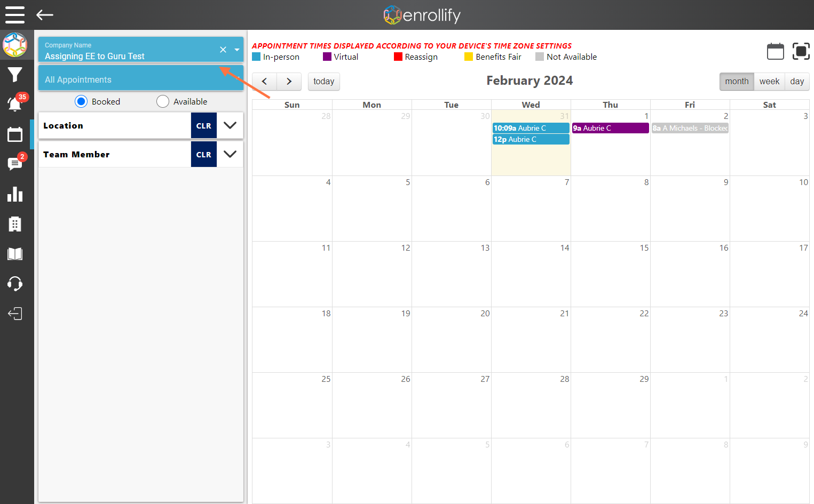This screenshot has width=814, height=504.
Task: Go to previous month
Action: [265, 82]
